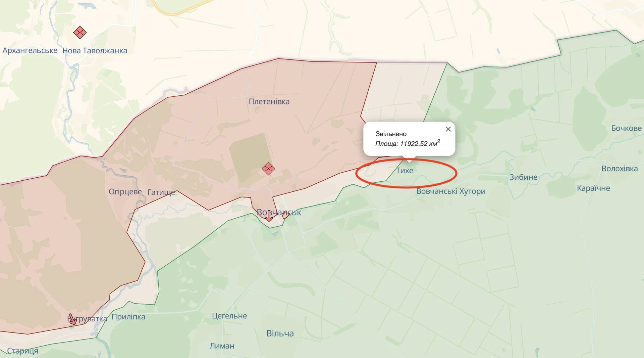
Task: Click the Плетенівка map label
Action: 269,101
